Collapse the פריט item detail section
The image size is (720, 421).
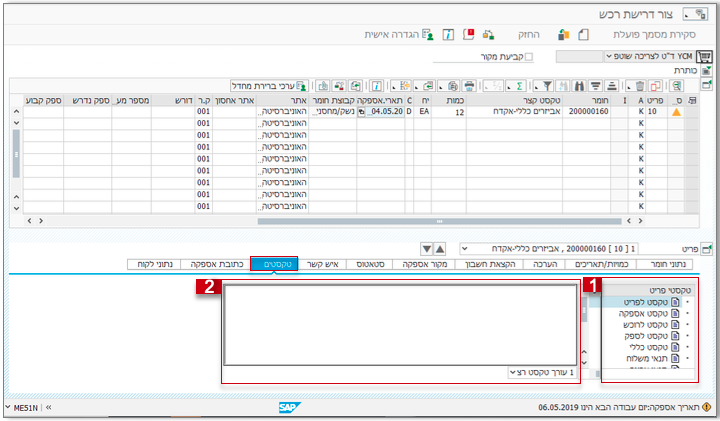[x=706, y=249]
